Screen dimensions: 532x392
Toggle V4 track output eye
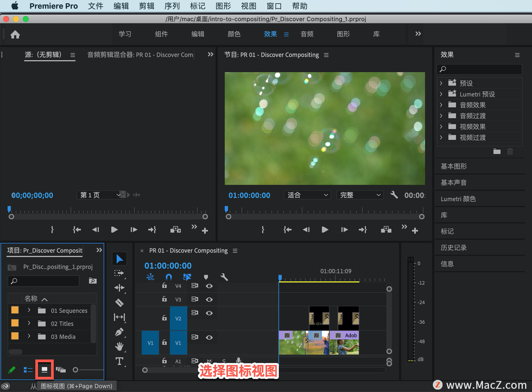click(x=209, y=286)
